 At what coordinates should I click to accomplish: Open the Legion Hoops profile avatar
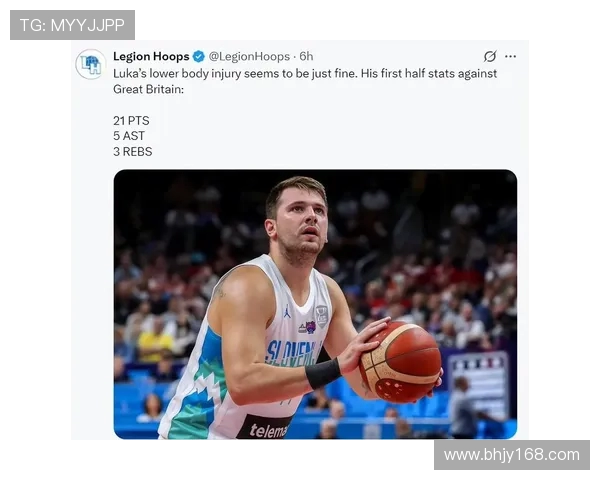(90, 64)
